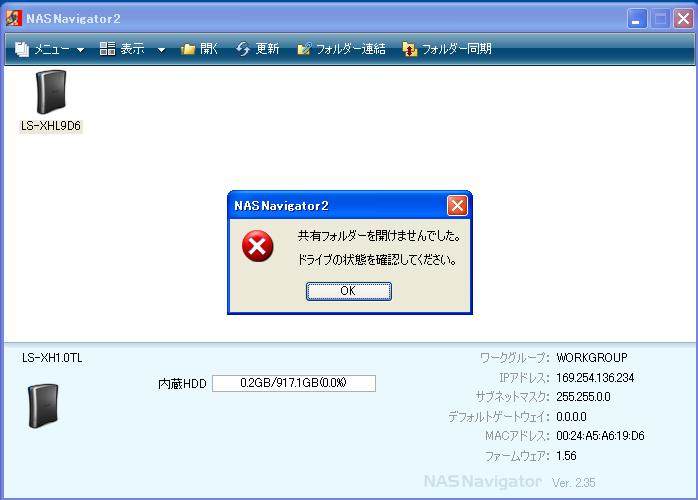
Task: Click OK in the error dialog
Action: tap(349, 291)
